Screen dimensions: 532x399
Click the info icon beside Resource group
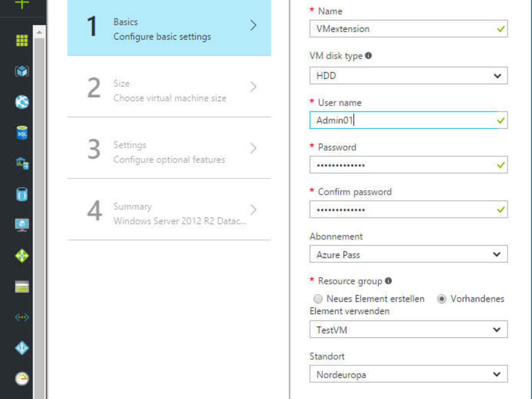[388, 281]
